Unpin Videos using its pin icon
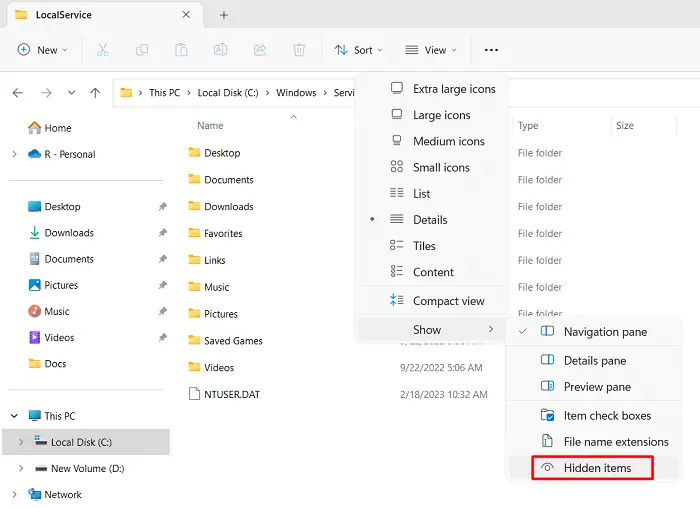 (x=162, y=337)
